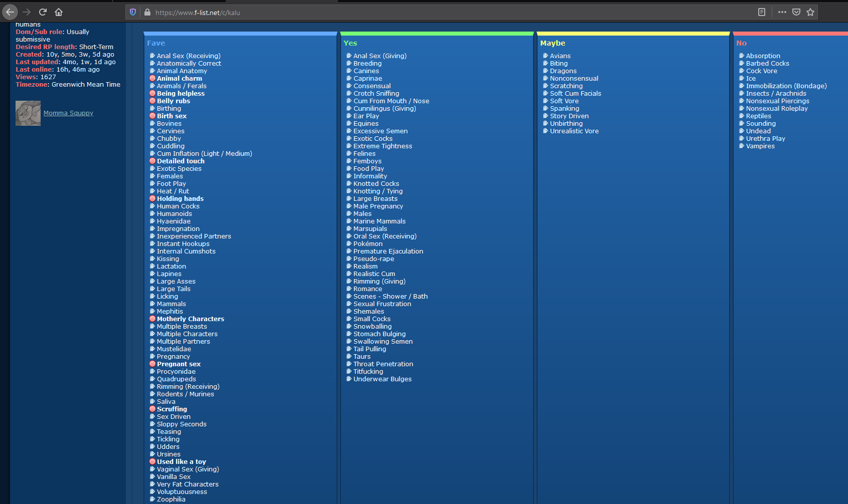Select the Realism entry in Yes
848x504 pixels.
pos(366,266)
